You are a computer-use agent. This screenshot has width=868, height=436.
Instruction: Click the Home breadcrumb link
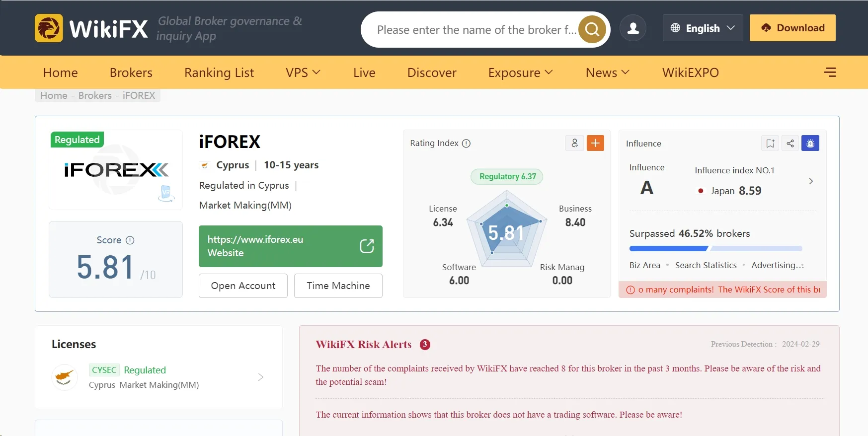tap(54, 95)
